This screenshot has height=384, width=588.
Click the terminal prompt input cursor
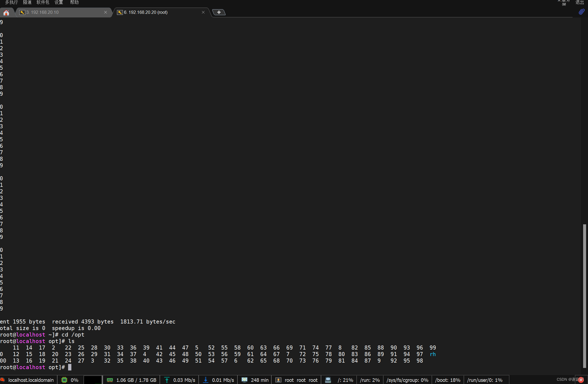tap(70, 367)
